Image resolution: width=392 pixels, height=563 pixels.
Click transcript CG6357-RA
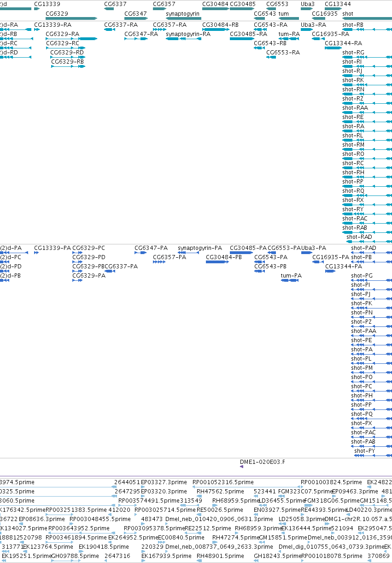pos(170,24)
